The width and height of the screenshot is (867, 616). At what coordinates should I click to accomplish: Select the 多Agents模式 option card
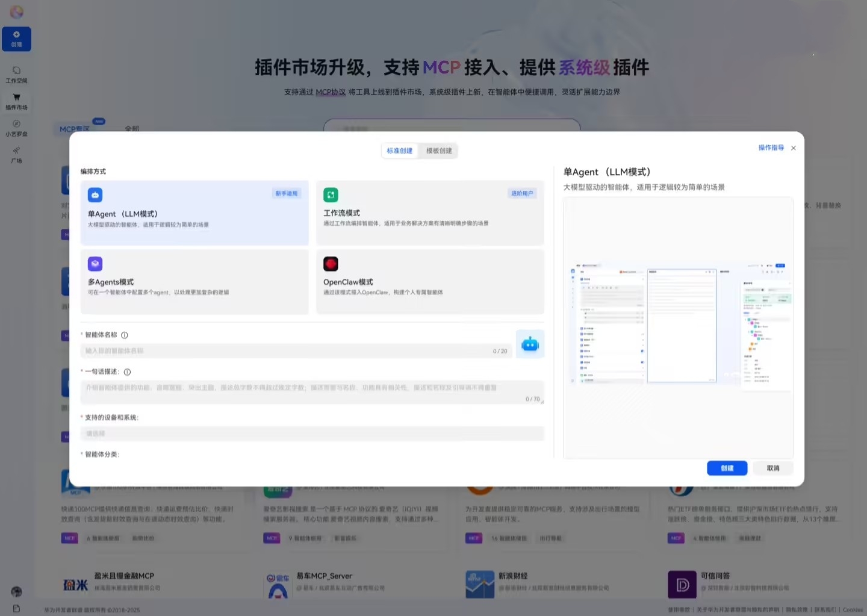[194, 282]
